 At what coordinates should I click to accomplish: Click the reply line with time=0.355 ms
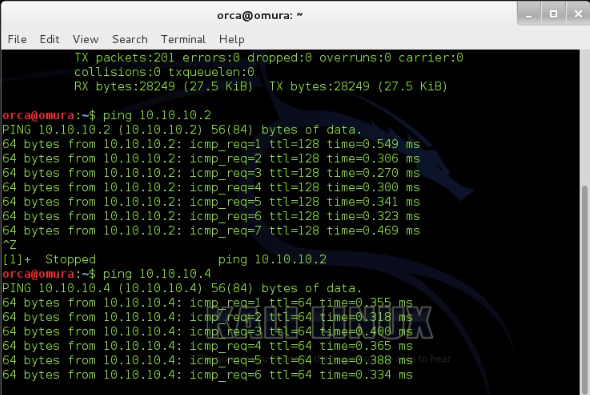(x=207, y=303)
